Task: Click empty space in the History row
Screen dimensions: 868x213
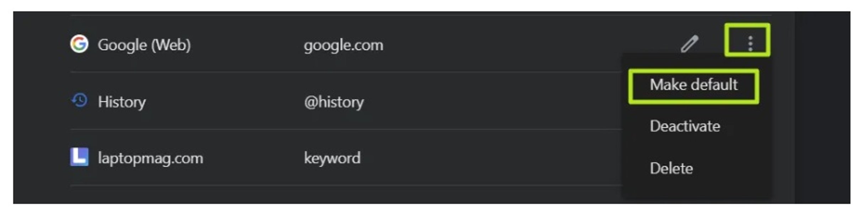Action: pos(498,101)
